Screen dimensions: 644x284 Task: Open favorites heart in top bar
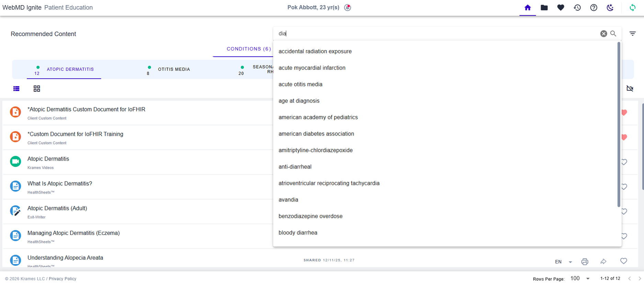[x=561, y=8]
